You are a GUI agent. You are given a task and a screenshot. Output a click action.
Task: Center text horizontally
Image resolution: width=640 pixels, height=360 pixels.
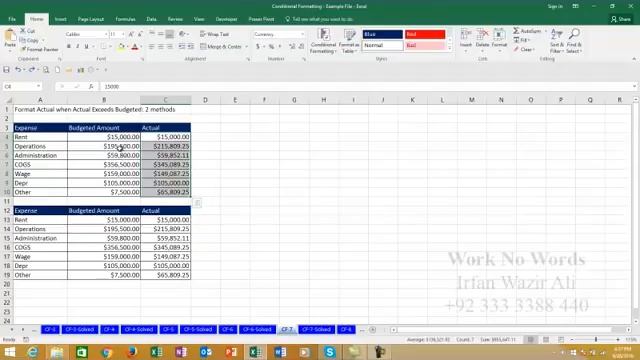coord(160,47)
